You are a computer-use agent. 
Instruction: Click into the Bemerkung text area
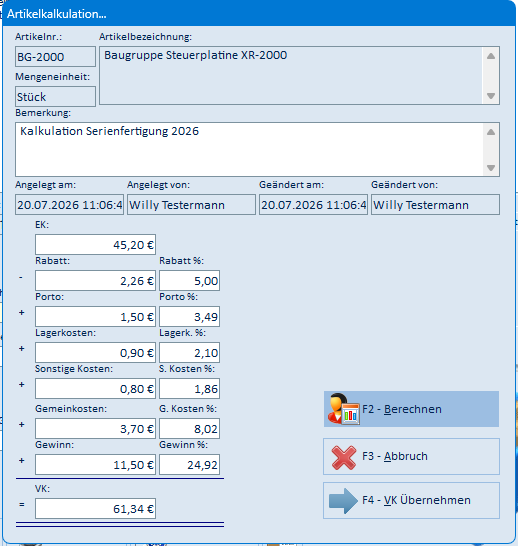[x=249, y=149]
